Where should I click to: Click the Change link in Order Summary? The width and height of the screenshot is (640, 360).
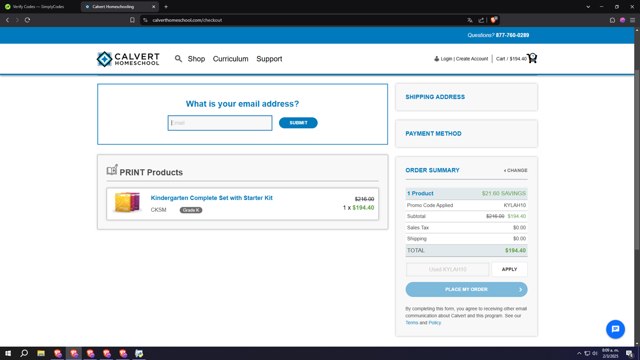[516, 170]
